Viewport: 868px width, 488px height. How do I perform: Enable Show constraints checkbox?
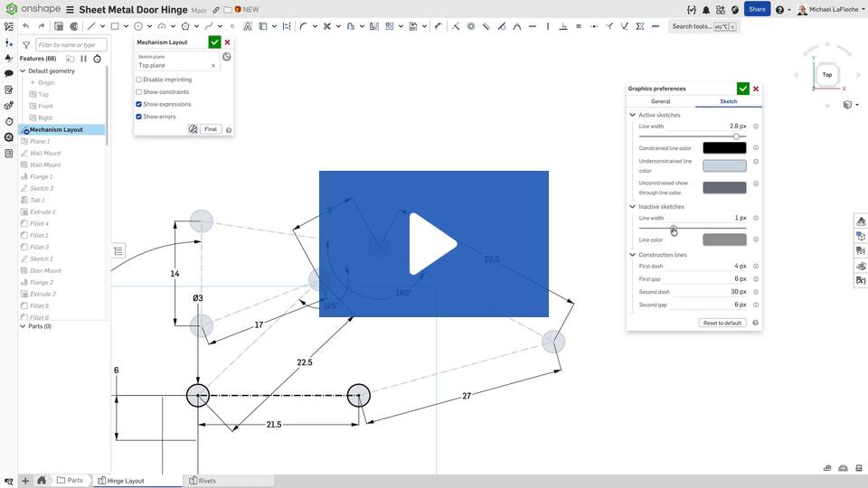click(139, 92)
